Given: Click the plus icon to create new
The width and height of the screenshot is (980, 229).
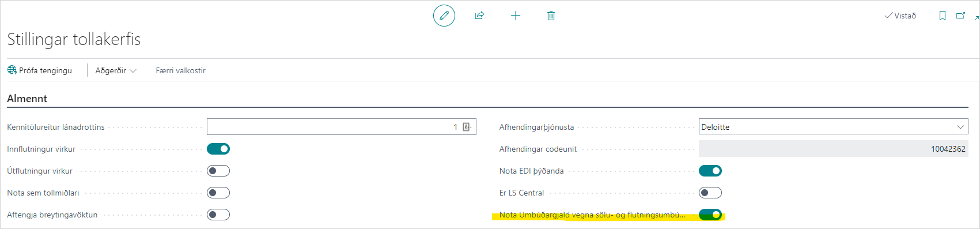Looking at the screenshot, I should 516,16.
